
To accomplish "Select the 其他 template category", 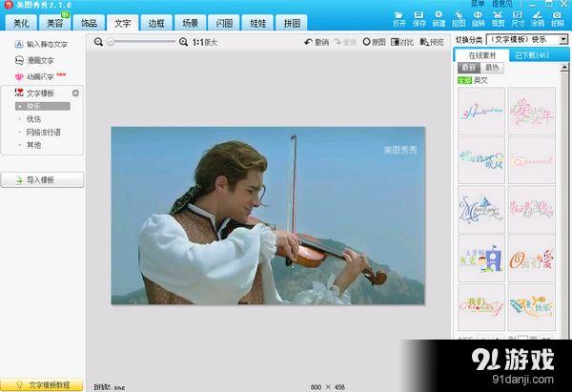I will click(x=33, y=145).
